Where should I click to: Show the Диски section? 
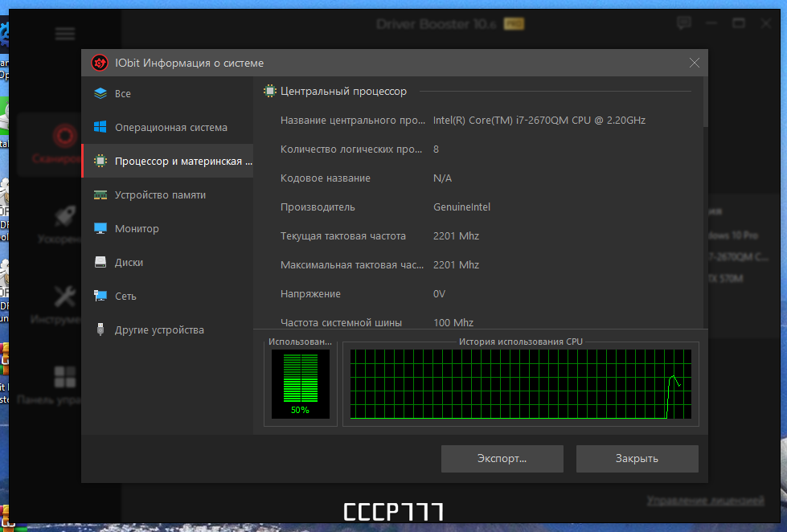(x=168, y=262)
